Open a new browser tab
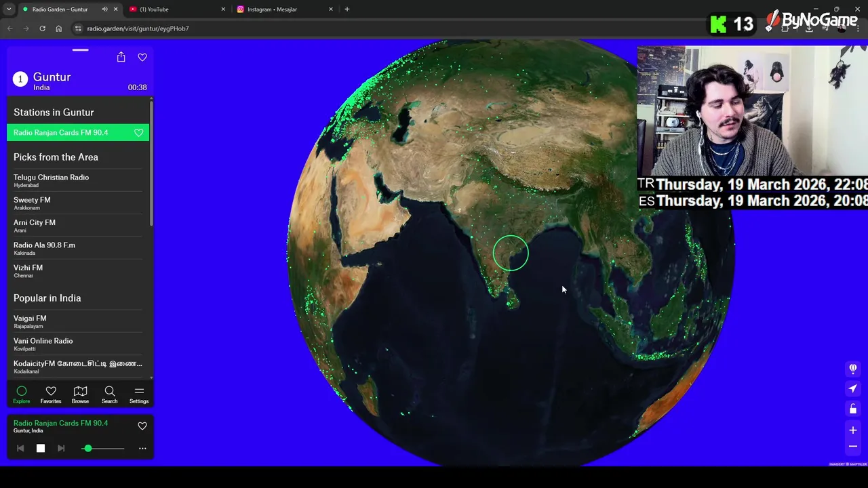 tap(347, 9)
